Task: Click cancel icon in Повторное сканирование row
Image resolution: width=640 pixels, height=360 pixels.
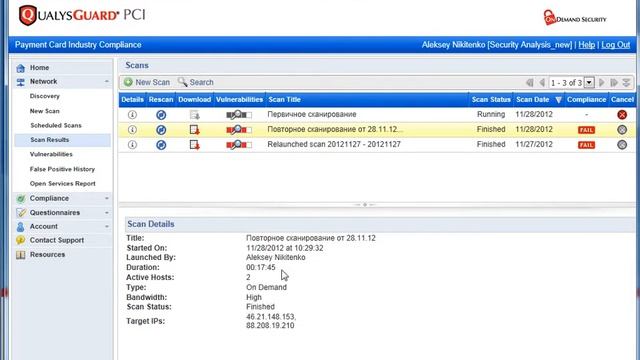Action: (622, 130)
